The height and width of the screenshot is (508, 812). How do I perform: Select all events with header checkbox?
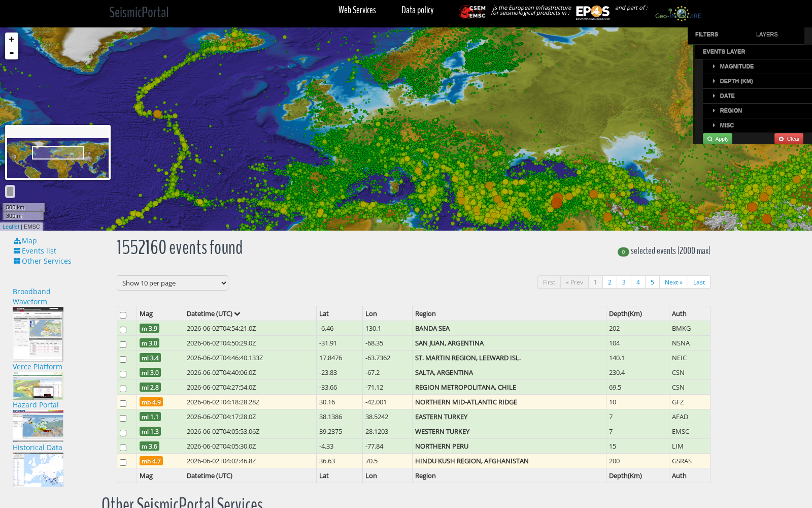click(x=123, y=315)
